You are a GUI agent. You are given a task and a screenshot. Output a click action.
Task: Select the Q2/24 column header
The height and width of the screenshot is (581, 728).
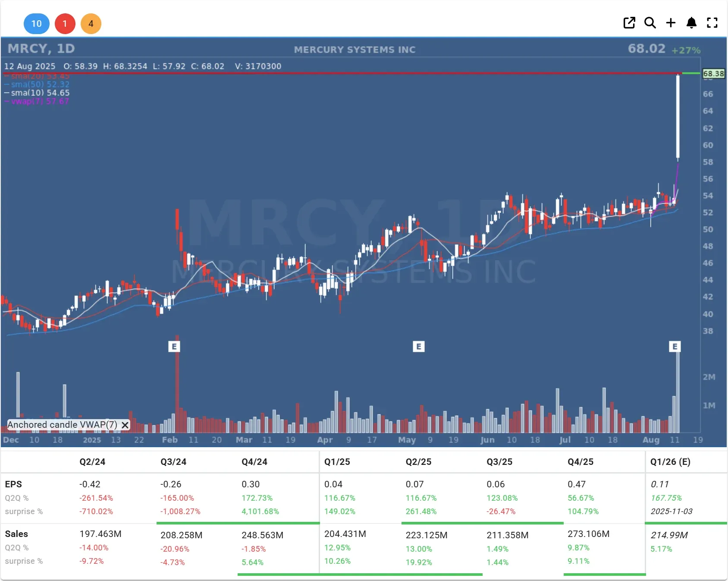(x=92, y=462)
